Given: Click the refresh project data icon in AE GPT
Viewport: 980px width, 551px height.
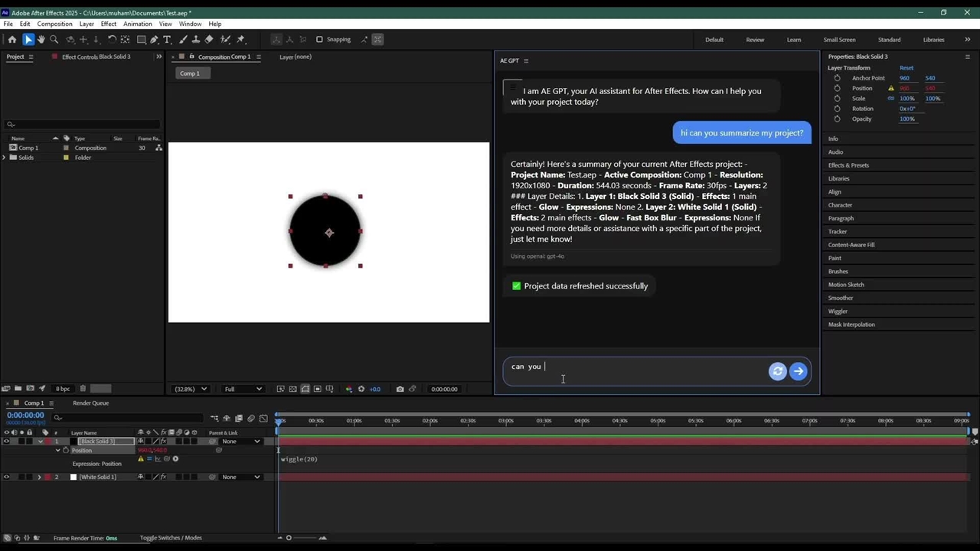Looking at the screenshot, I should [x=777, y=371].
